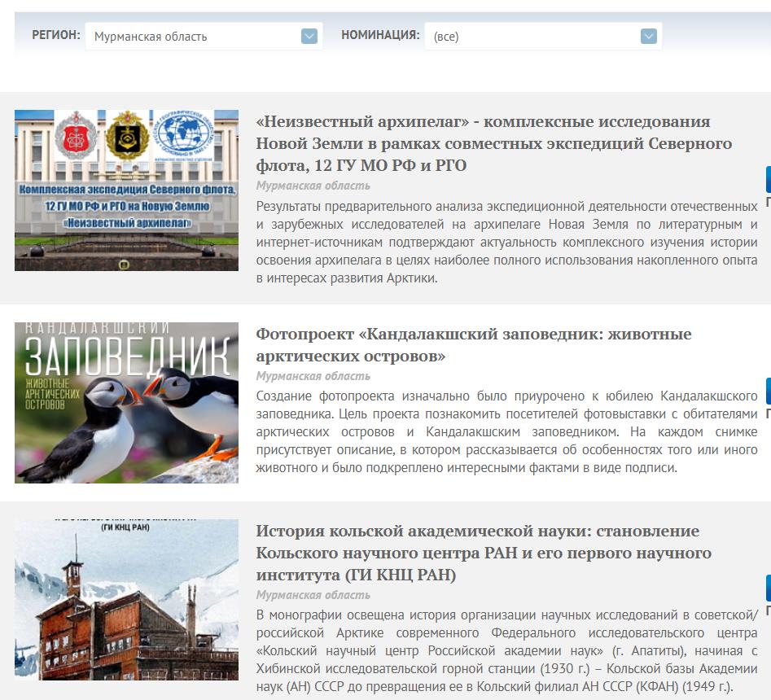Open the Заповедник puffins photo thumbnail

126,403
